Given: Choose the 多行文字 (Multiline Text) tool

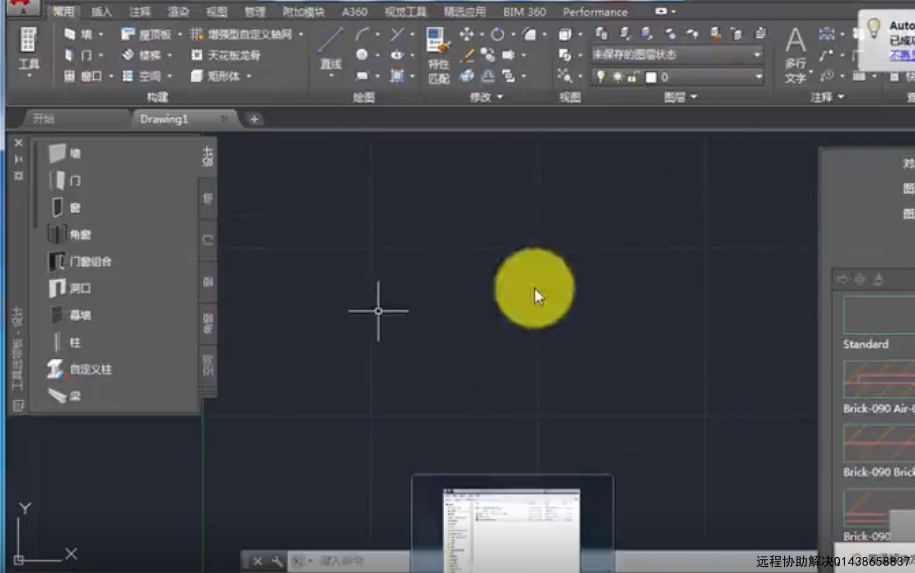Looking at the screenshot, I should coord(795,55).
